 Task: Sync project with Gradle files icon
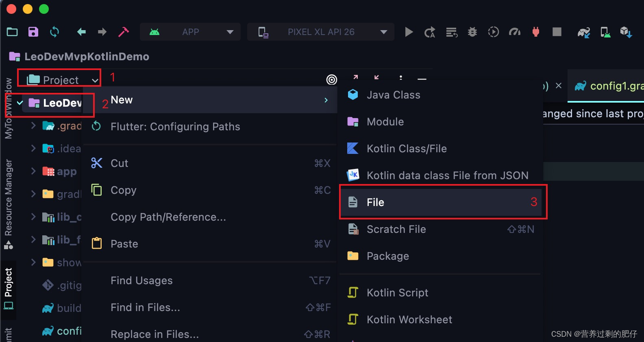[x=584, y=32]
